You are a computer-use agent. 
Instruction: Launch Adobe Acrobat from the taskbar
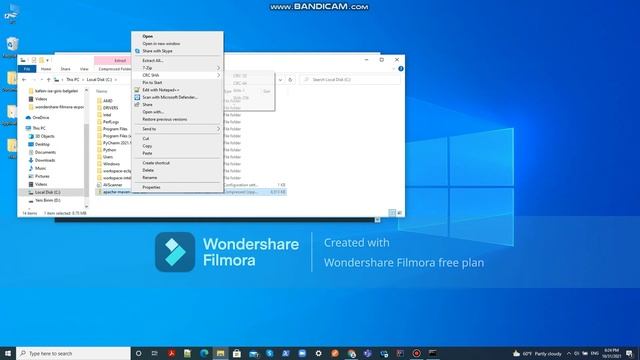point(171,353)
